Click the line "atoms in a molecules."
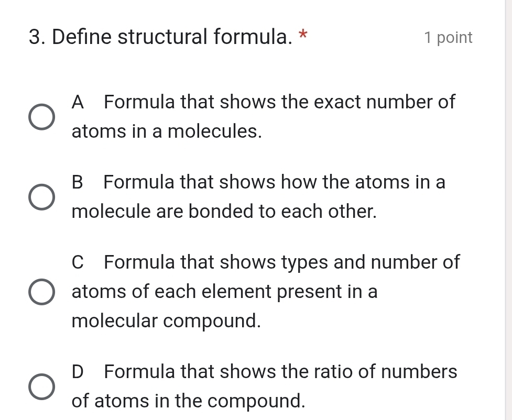The width and height of the screenshot is (512, 420). coord(167,131)
